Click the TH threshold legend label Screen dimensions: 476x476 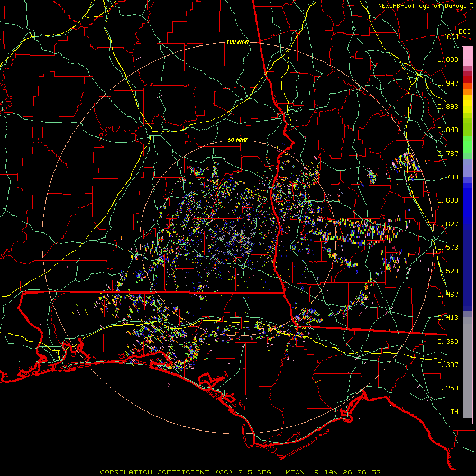coord(454,412)
